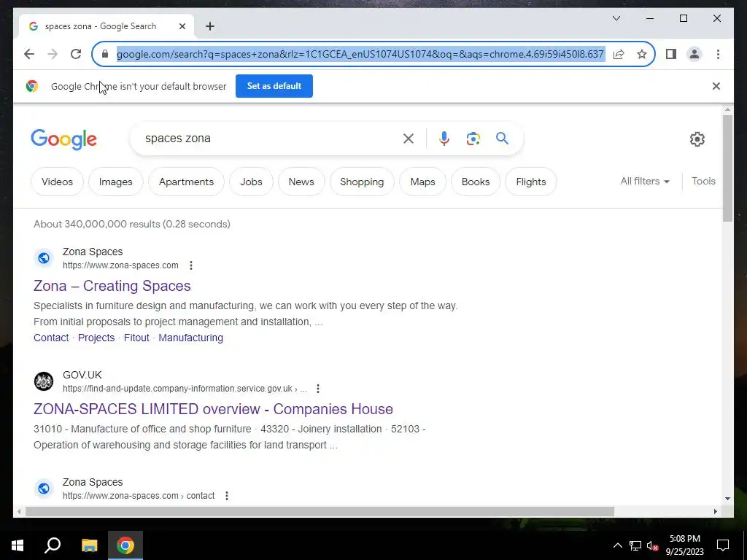Viewport: 747px width, 560px height.
Task: Open Windows notification center
Action: tap(723, 545)
